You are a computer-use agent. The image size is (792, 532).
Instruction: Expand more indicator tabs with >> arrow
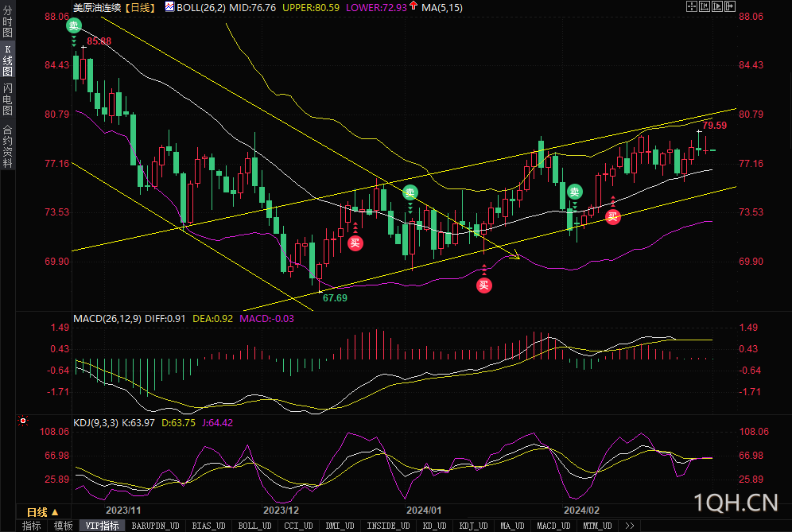[629, 526]
